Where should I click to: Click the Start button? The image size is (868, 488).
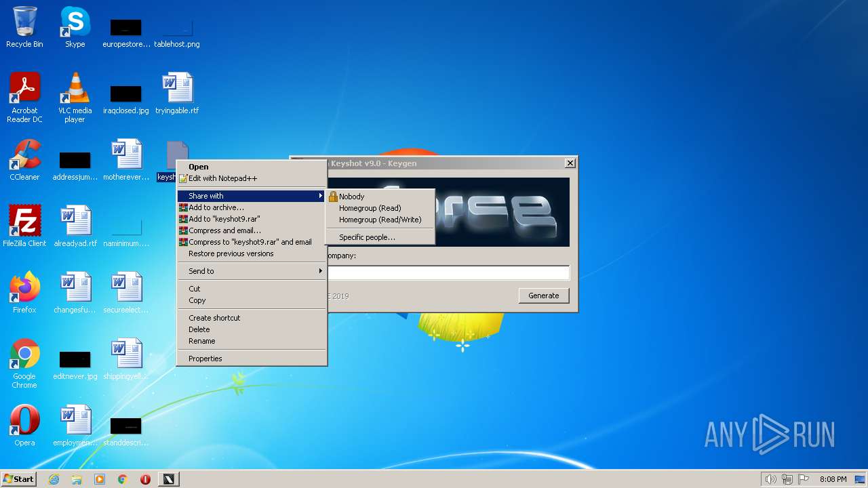coord(18,479)
